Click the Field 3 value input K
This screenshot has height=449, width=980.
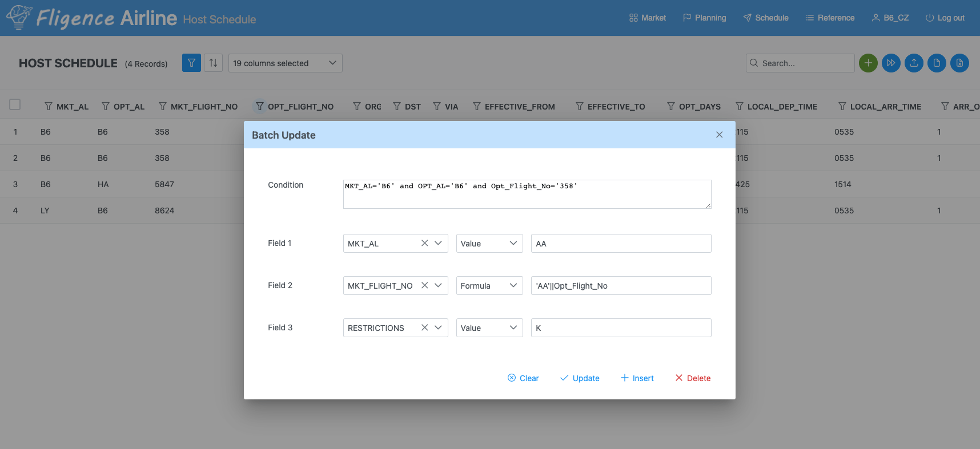621,327
